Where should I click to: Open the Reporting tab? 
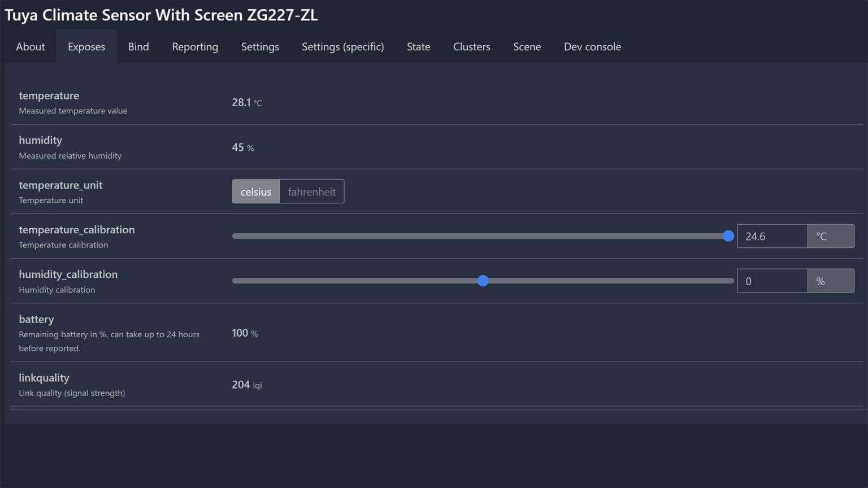click(195, 47)
